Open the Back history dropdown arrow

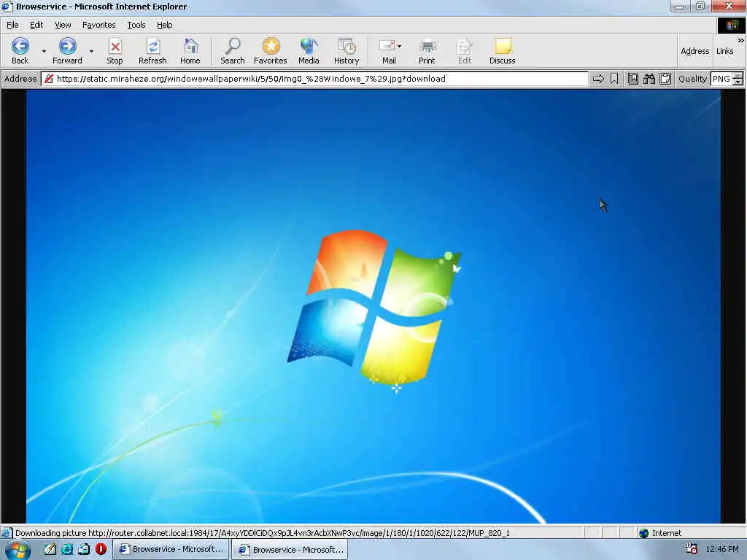44,51
